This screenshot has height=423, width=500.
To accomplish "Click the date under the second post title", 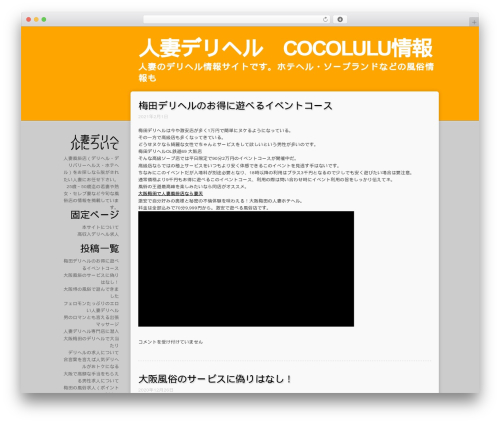I will 156,390.
